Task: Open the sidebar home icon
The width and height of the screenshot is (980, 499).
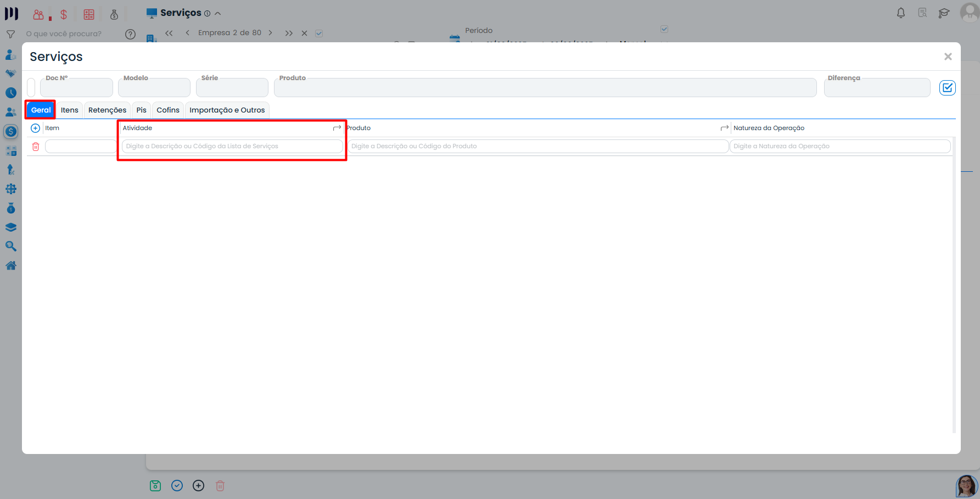Action: [x=10, y=266]
